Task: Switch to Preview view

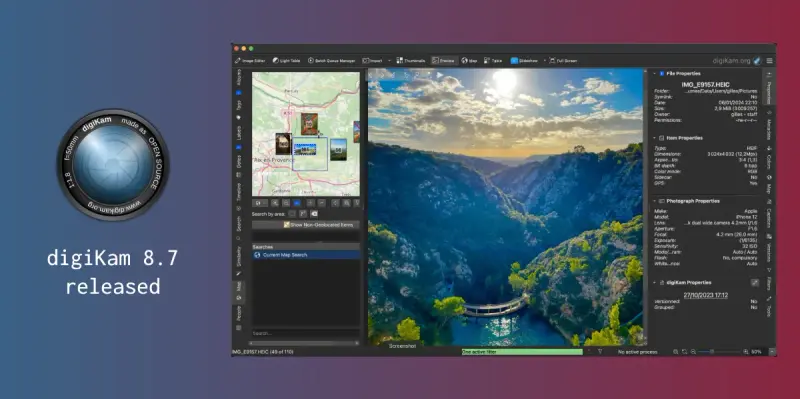Action: [443, 61]
